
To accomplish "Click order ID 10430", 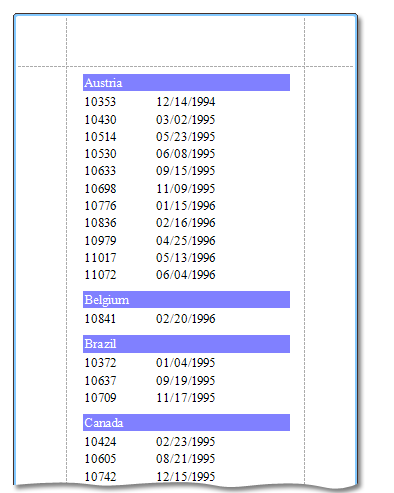I will (100, 120).
